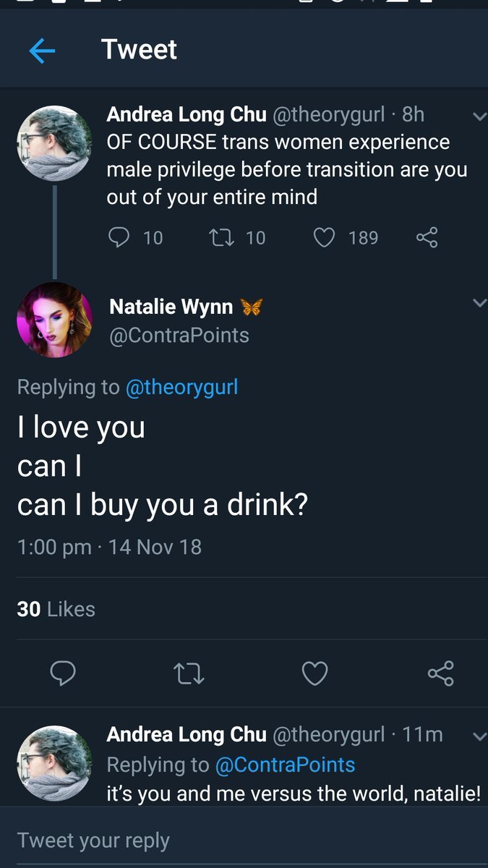Open Andrea Long Chu's top avatar
The width and height of the screenshot is (488, 868).
coord(54,143)
